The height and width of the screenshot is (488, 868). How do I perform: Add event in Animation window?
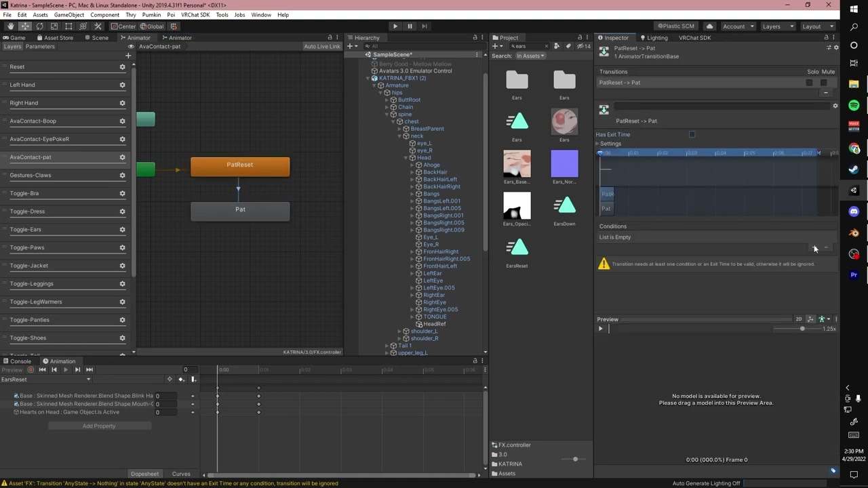click(x=193, y=380)
